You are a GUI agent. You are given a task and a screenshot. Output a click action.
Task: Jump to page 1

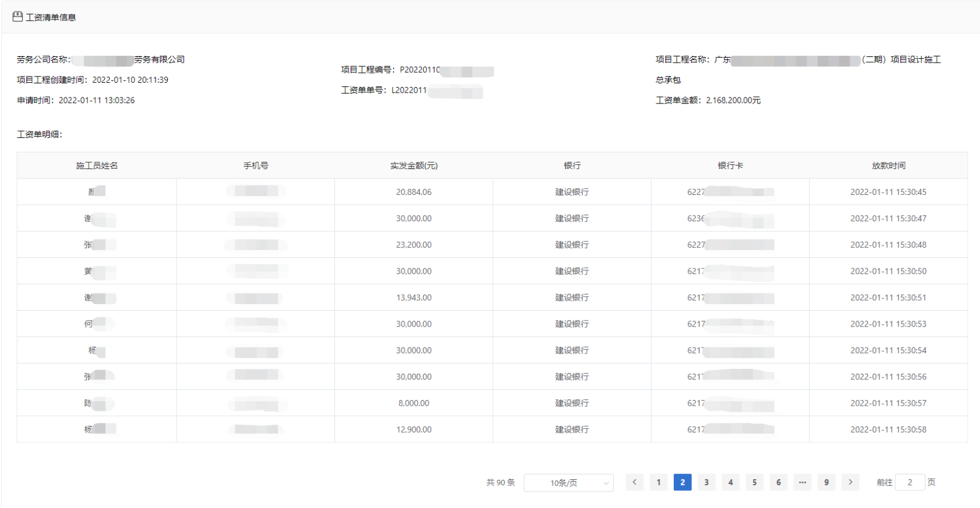658,482
